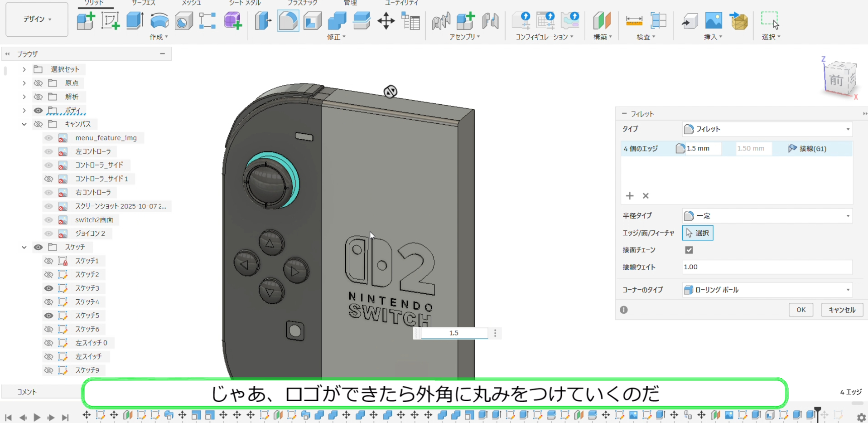Toggle visibility of ボディ folder
Screen dimensions: 868x423
tap(39, 111)
